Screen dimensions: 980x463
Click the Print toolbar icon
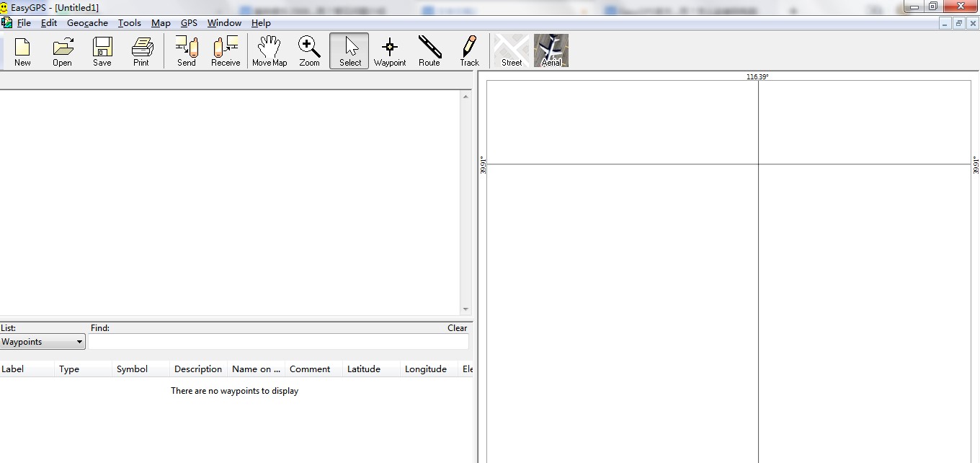141,50
